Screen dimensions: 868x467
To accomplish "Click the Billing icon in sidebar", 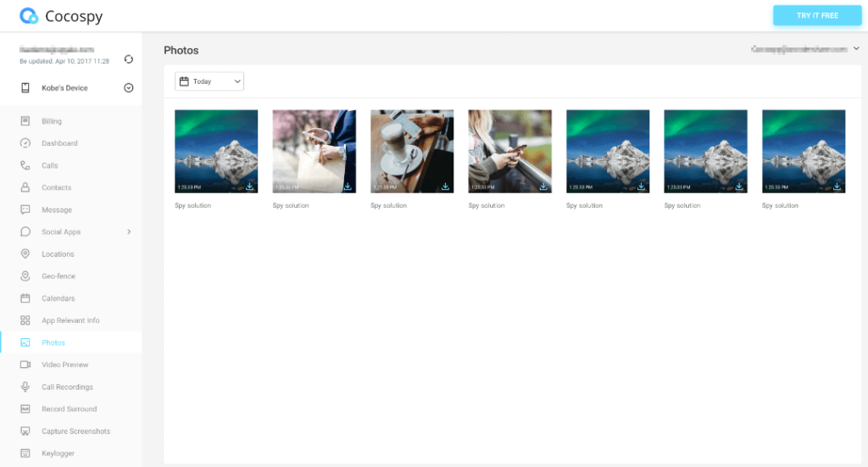I will click(x=25, y=121).
